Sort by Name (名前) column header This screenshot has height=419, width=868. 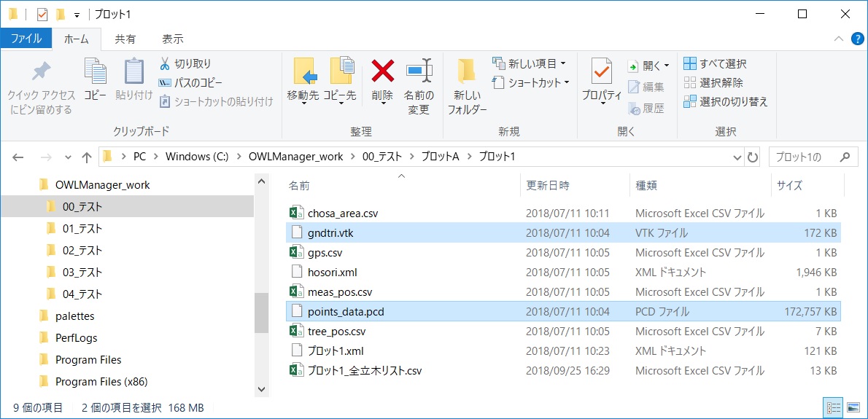click(299, 186)
